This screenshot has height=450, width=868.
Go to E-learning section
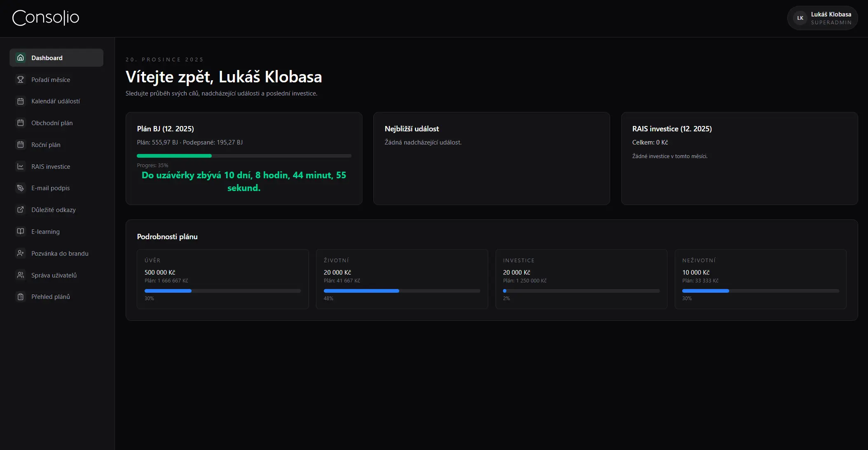pyautogui.click(x=56, y=231)
